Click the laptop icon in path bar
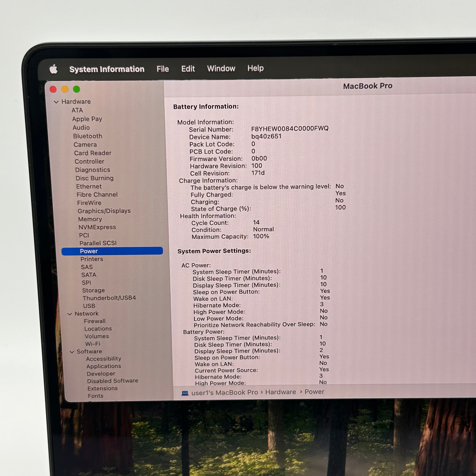 185,393
